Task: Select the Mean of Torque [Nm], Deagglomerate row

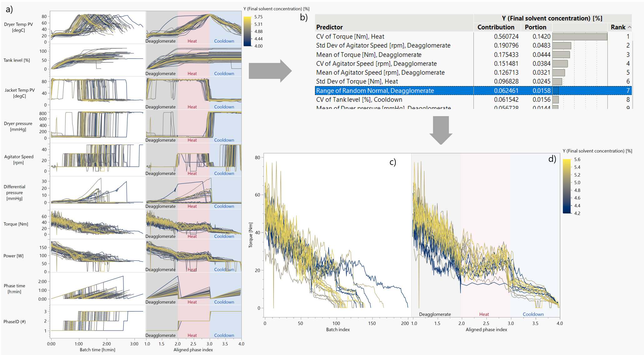Action: pyautogui.click(x=368, y=54)
